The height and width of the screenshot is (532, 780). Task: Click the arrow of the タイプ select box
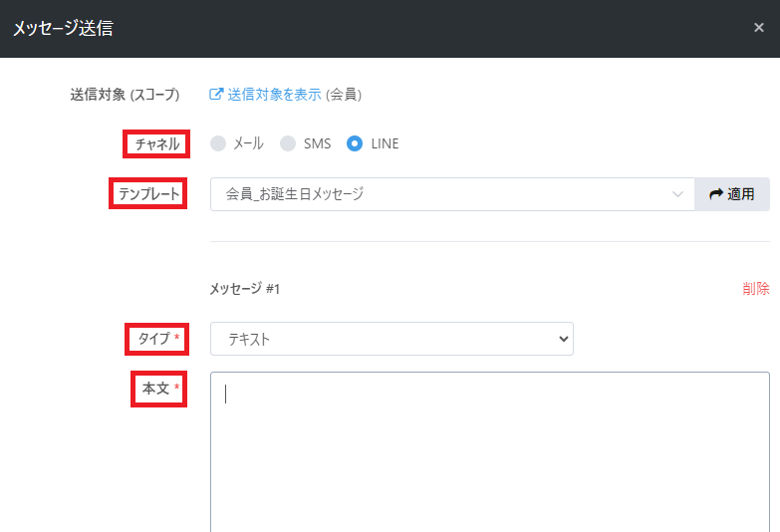click(564, 339)
